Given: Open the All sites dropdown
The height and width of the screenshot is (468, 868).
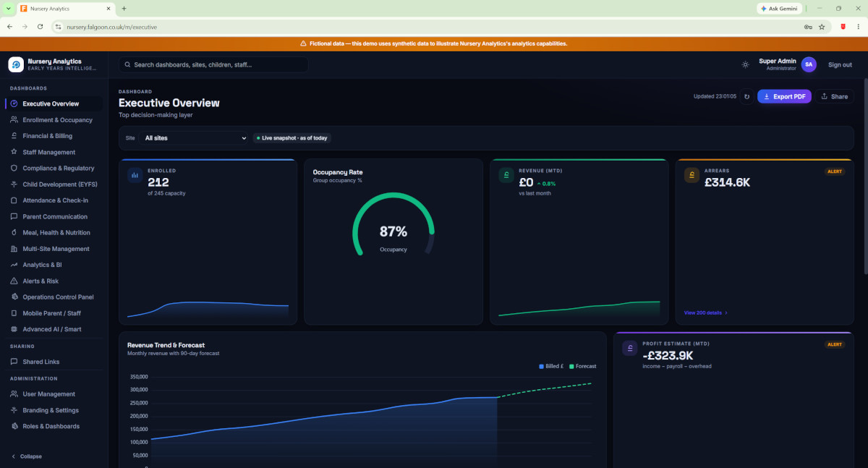Looking at the screenshot, I should click(x=193, y=137).
